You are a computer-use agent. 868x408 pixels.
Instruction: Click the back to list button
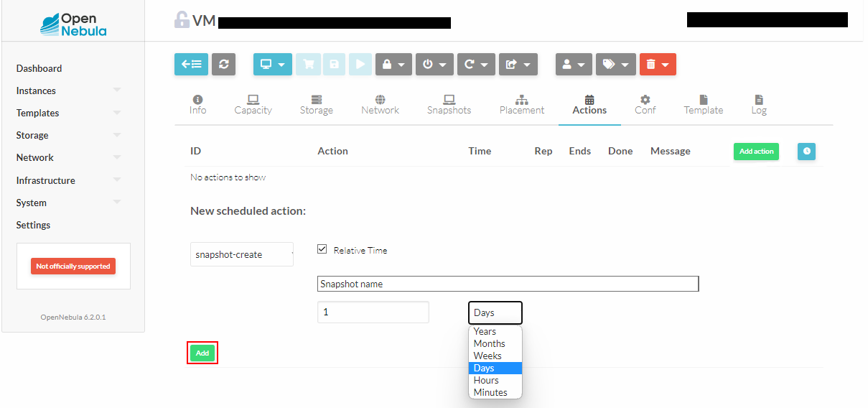[191, 64]
